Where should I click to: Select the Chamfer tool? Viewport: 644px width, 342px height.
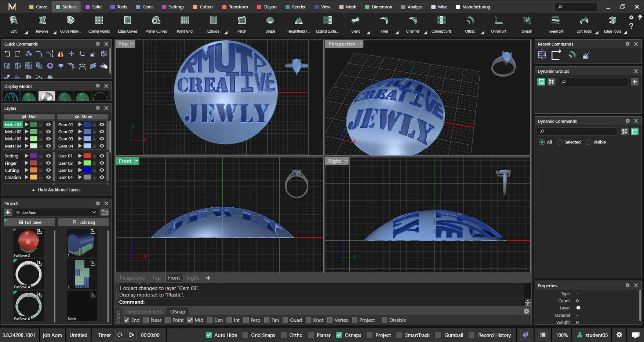click(x=413, y=24)
